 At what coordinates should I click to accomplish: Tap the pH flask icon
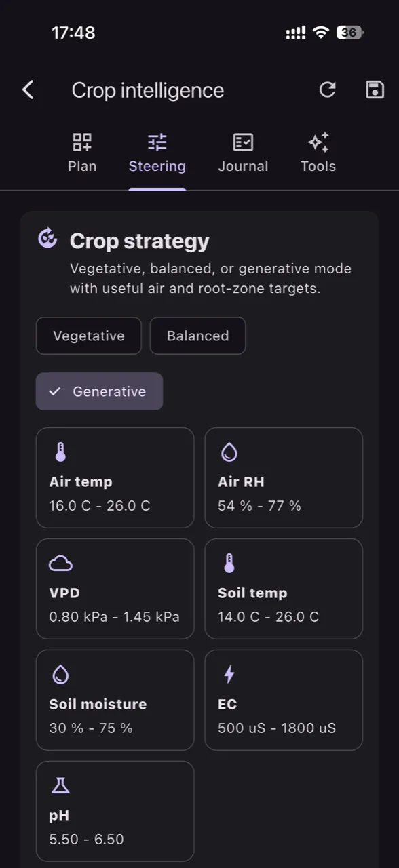coord(60,785)
